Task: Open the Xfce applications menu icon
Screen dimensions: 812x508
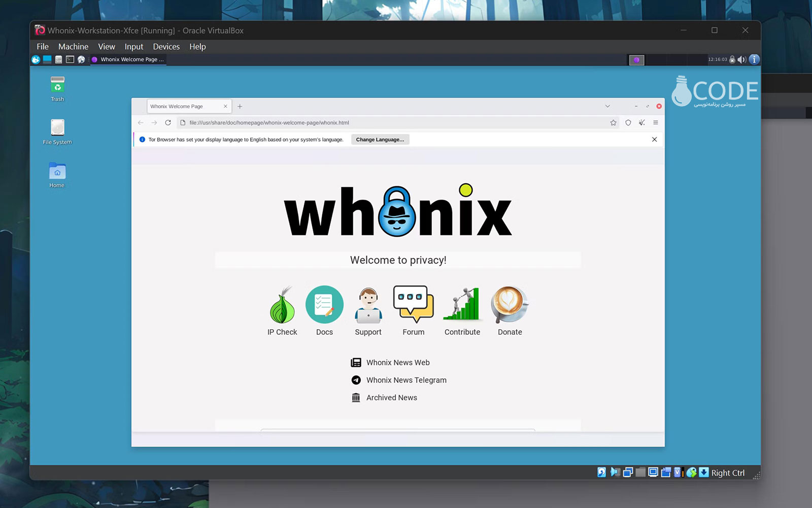Action: pos(36,59)
